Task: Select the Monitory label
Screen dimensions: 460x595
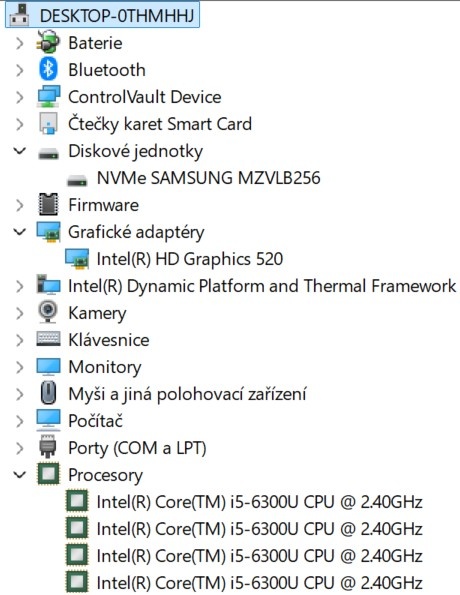Action: [x=105, y=367]
